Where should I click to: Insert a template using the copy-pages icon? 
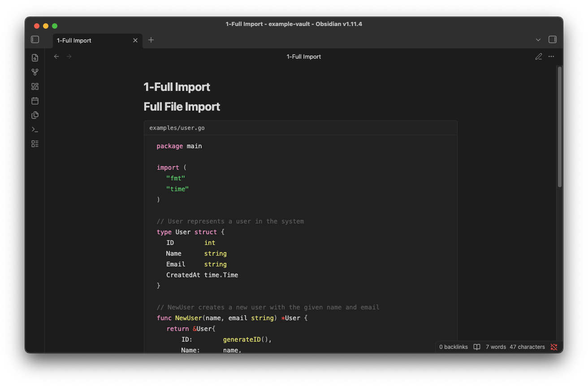[x=35, y=115]
